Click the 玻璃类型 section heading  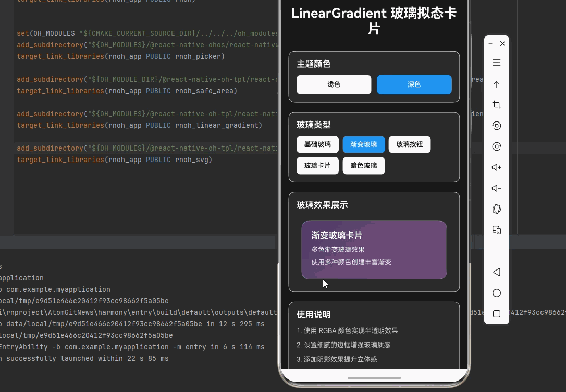(x=314, y=125)
